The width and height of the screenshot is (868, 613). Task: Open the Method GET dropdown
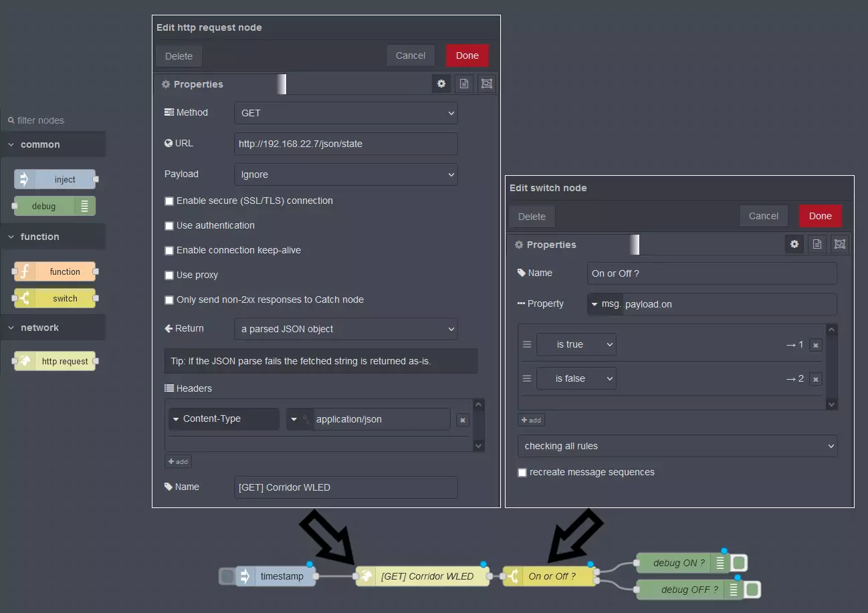[x=346, y=113]
